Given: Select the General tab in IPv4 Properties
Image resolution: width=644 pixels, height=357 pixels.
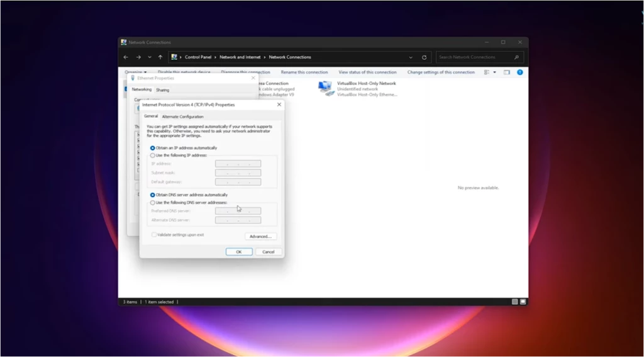Looking at the screenshot, I should (151, 116).
